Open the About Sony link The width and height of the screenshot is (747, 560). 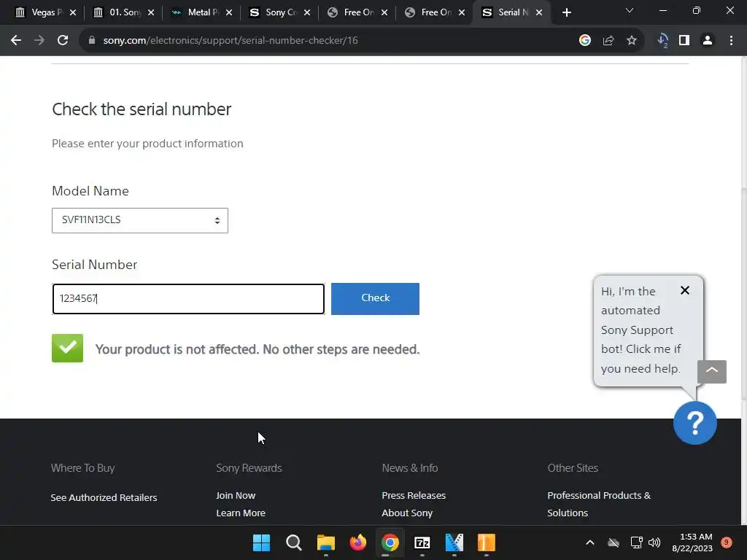[407, 513]
